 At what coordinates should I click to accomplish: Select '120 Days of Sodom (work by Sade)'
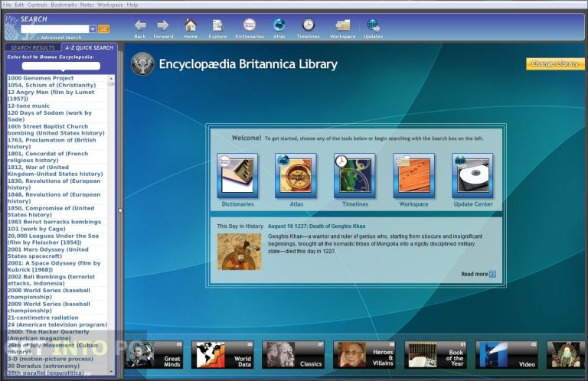coord(57,116)
